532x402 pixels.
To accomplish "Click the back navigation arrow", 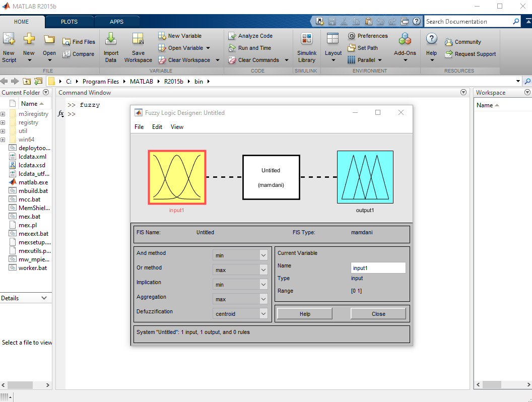I will (4, 82).
